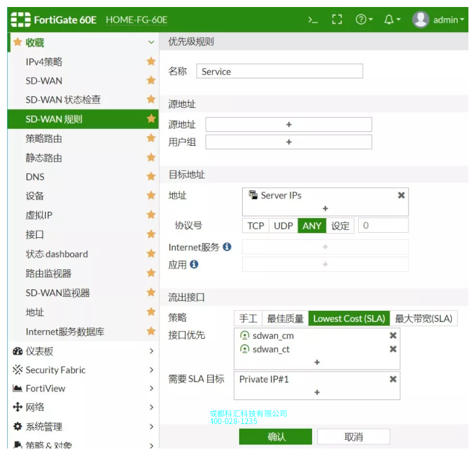Unfavorite 地址 star icon
Image resolution: width=476 pixels, height=459 pixels.
pos(151,312)
